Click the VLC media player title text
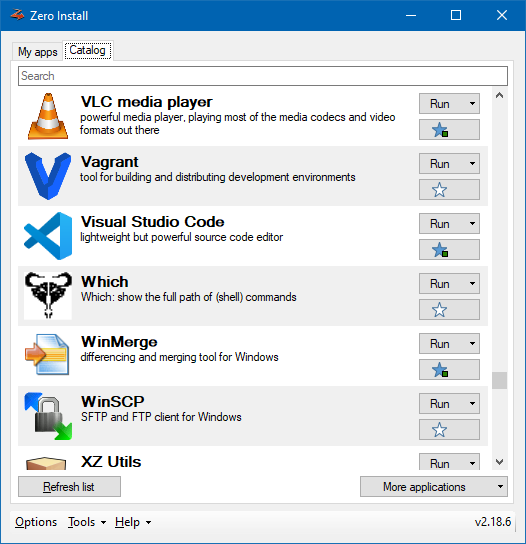Screen dimensions: 526x544 coord(146,102)
